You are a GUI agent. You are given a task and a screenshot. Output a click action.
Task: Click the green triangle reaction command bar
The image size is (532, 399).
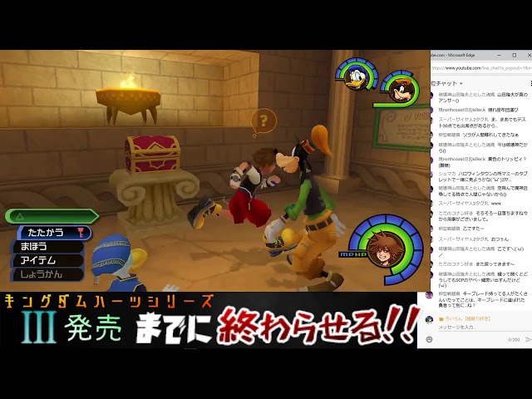[52, 216]
